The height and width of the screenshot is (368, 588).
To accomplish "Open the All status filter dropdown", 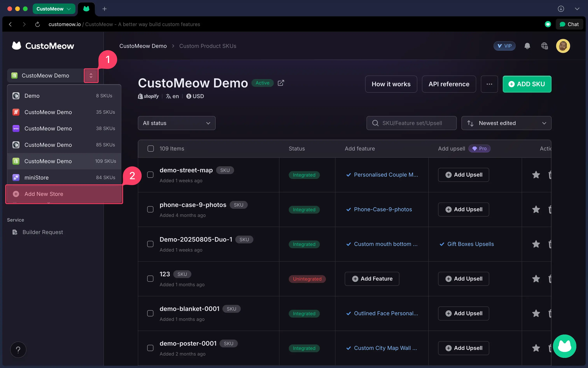I will click(x=177, y=123).
